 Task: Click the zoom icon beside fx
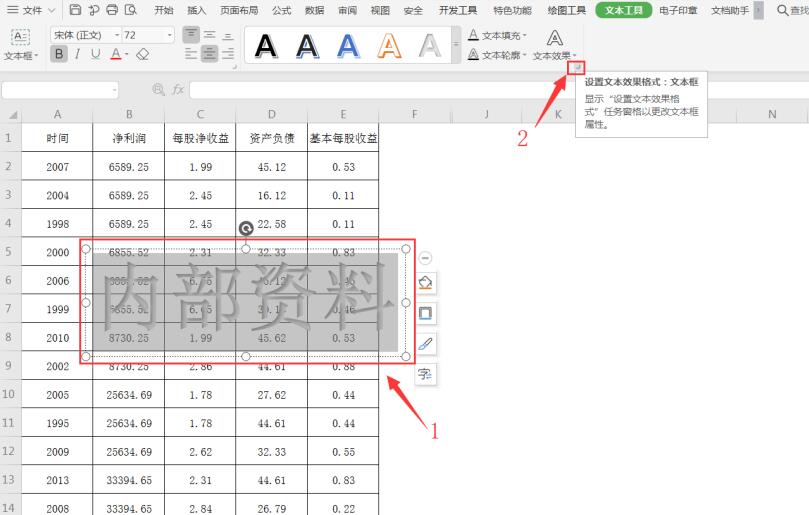(x=158, y=90)
